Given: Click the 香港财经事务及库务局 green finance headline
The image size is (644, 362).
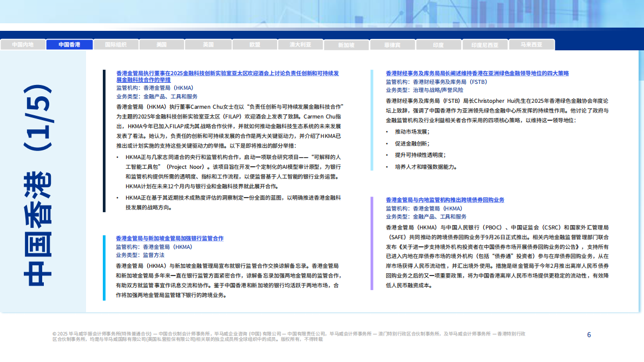Looking at the screenshot, I should pyautogui.click(x=477, y=73).
